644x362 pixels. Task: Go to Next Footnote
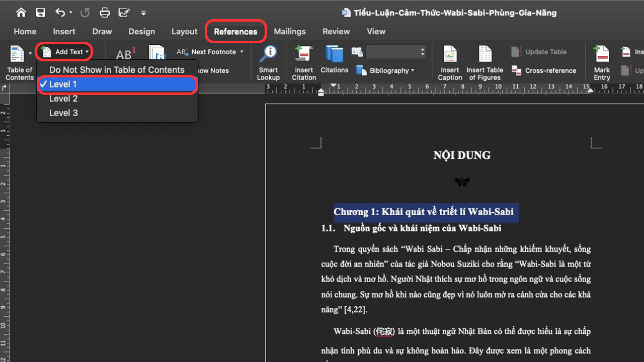click(206, 52)
